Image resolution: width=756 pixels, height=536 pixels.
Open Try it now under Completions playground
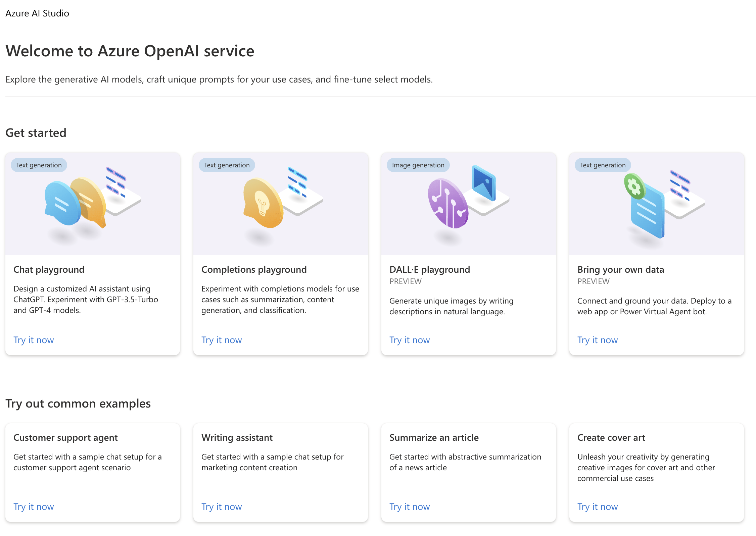coord(222,340)
